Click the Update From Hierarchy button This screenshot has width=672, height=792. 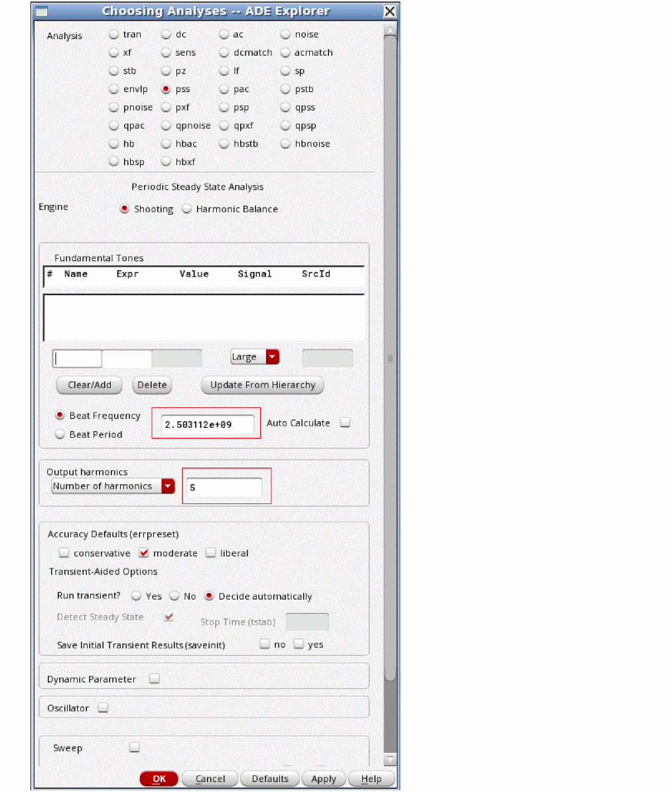point(262,385)
